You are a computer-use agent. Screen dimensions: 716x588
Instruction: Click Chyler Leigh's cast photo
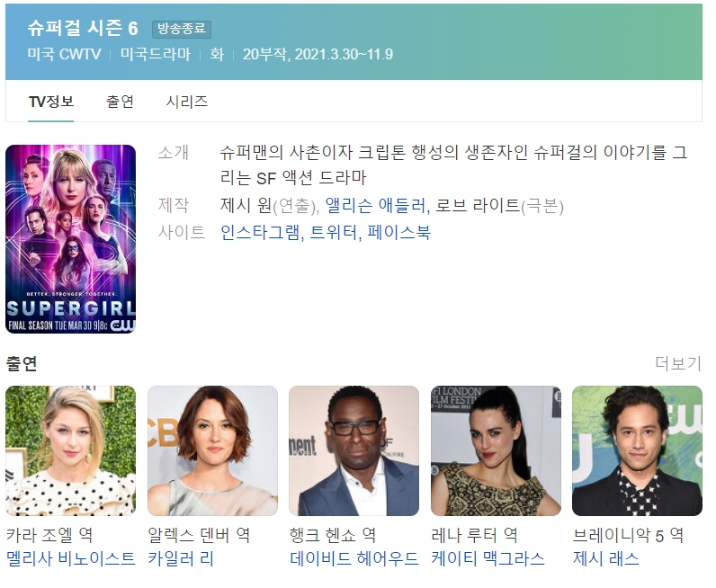pyautogui.click(x=212, y=450)
